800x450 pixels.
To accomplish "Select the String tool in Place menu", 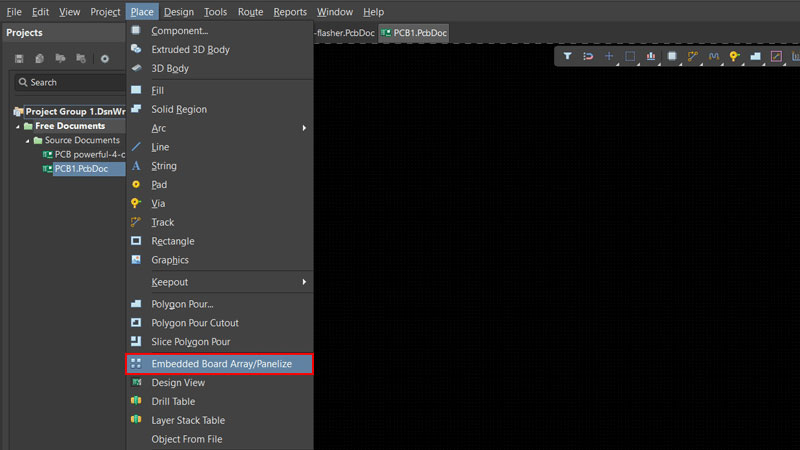I will pyautogui.click(x=163, y=166).
